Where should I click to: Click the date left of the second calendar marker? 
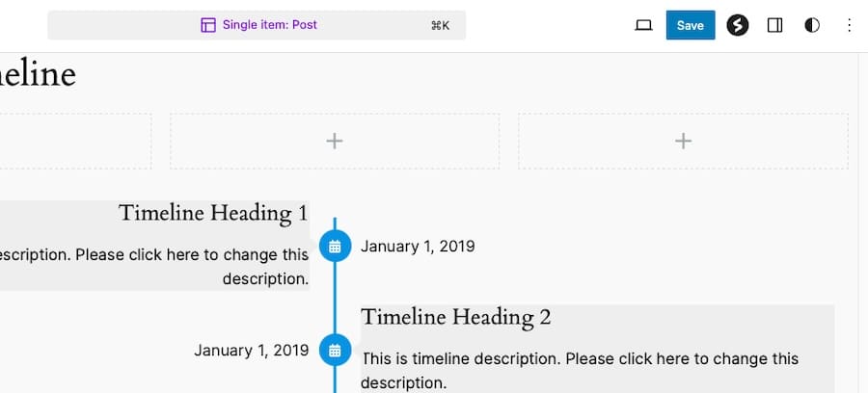coord(251,351)
